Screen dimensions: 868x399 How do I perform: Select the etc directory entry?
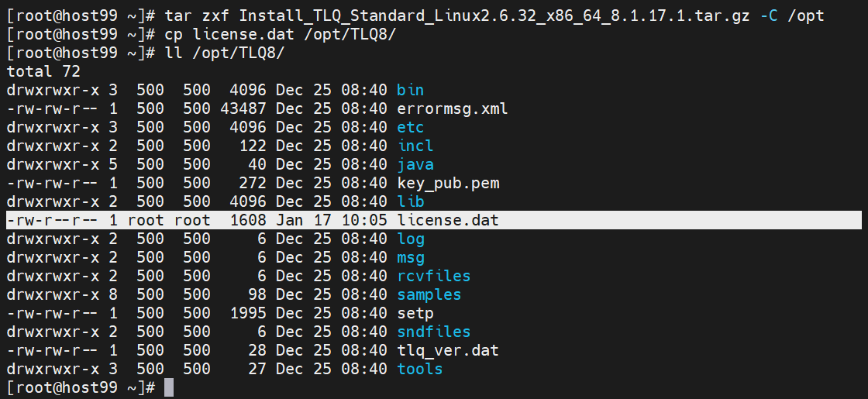pos(410,127)
